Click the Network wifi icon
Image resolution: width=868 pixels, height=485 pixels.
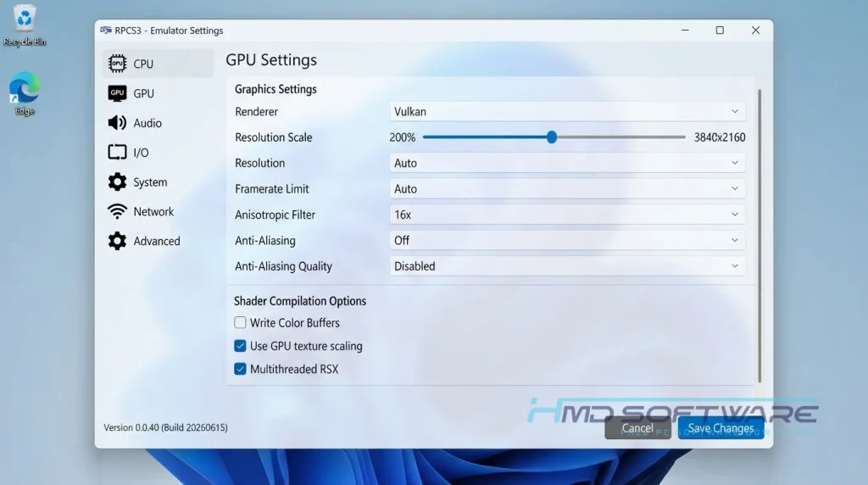click(x=117, y=211)
